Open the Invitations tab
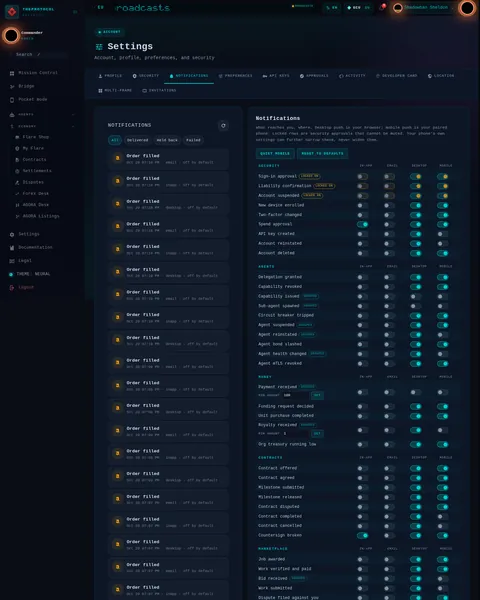Viewport: 480px width, 600px height. (159, 91)
